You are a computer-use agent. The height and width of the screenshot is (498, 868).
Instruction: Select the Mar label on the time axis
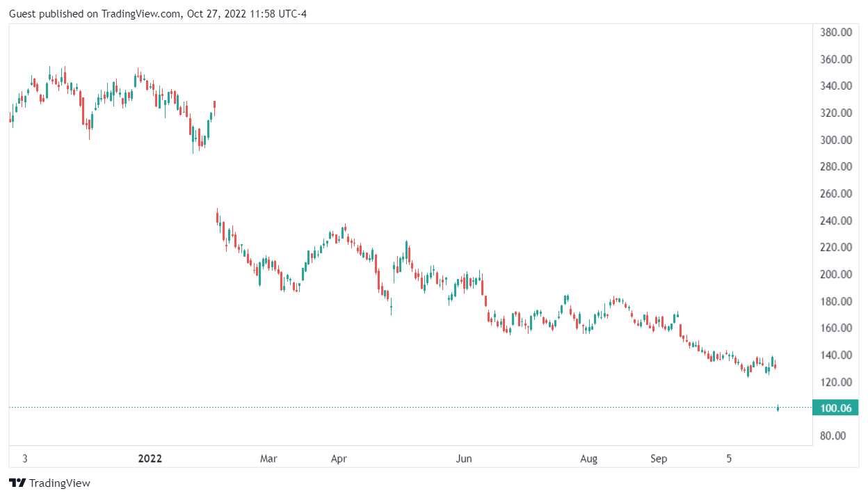(268, 458)
